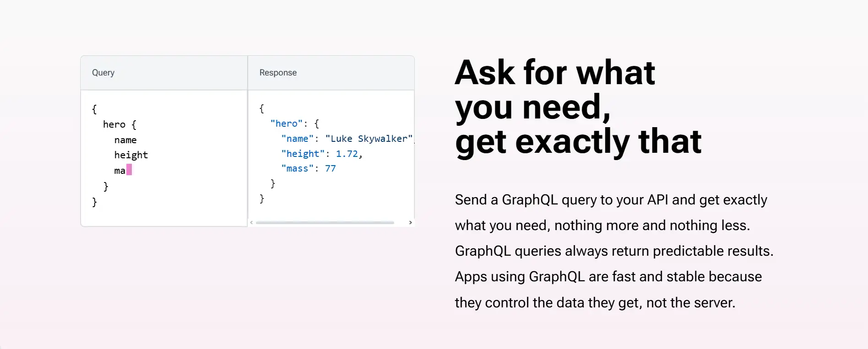
Task: Click the pink text cursor after "ma"
Action: click(129, 170)
